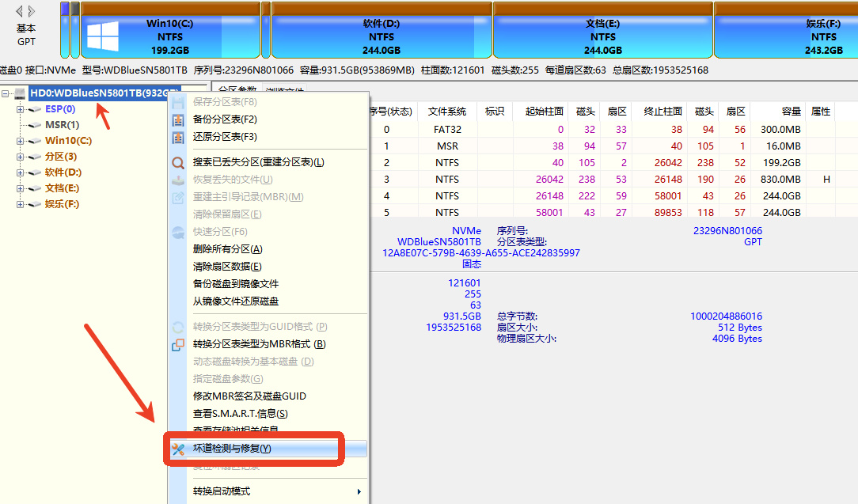The image size is (858, 504).
Task: Select the 文档(E:) tree item
Action: (62, 188)
